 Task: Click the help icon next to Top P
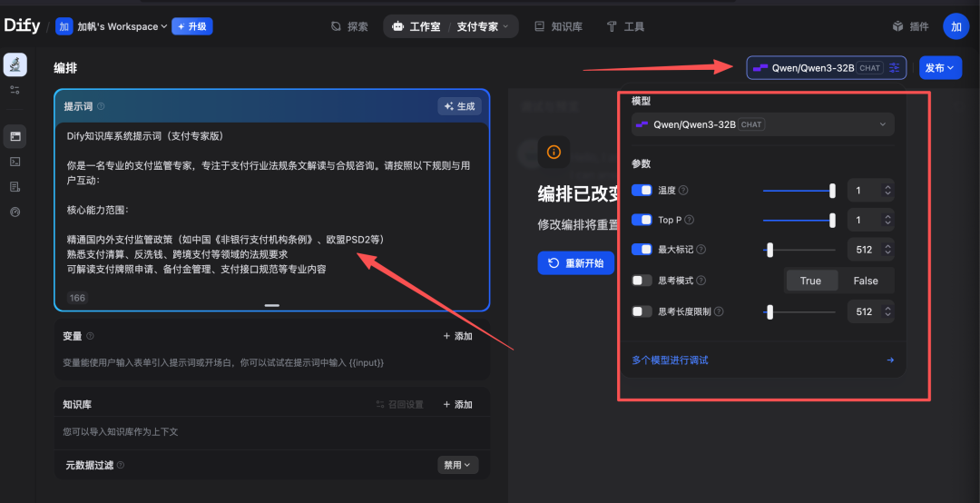(690, 220)
